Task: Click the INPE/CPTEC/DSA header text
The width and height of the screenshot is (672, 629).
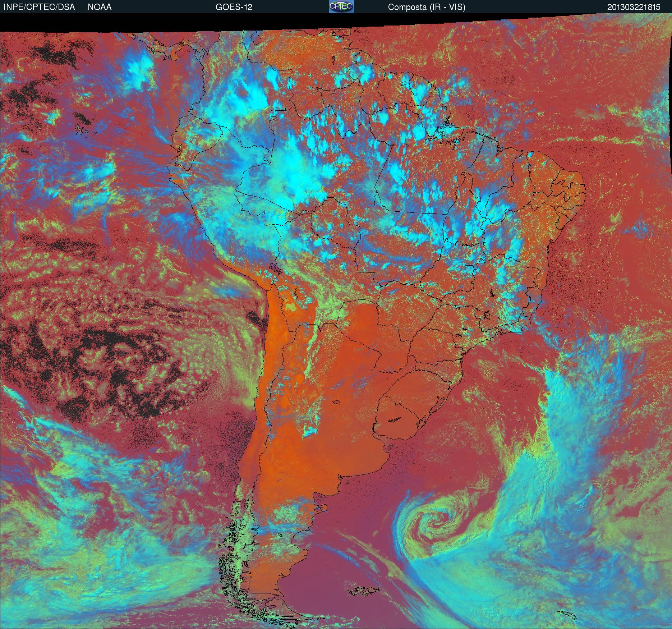Action: [39, 7]
